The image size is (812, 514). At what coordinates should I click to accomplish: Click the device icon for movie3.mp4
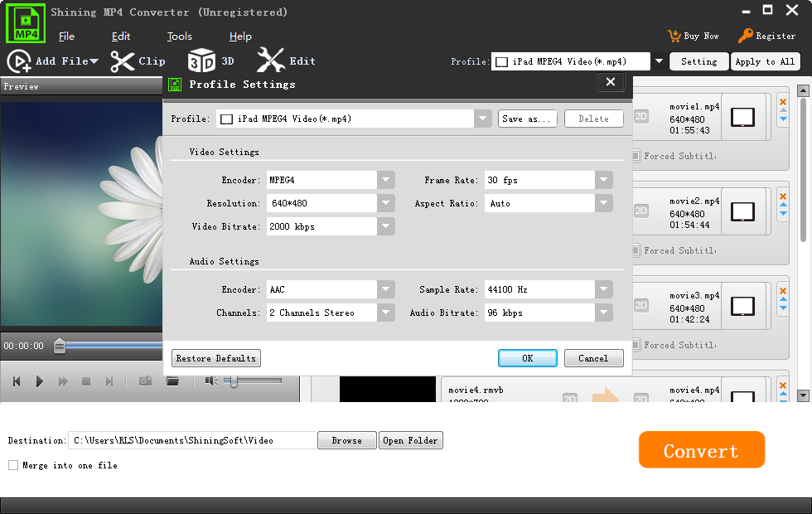coord(742,306)
